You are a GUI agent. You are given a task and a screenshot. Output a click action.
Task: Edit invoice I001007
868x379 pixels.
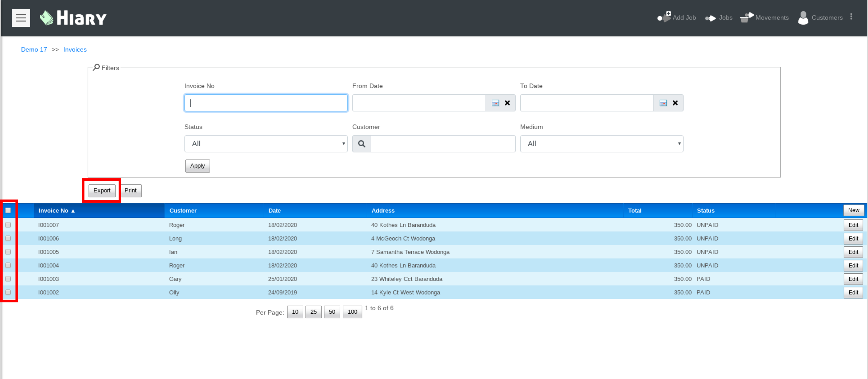853,225
